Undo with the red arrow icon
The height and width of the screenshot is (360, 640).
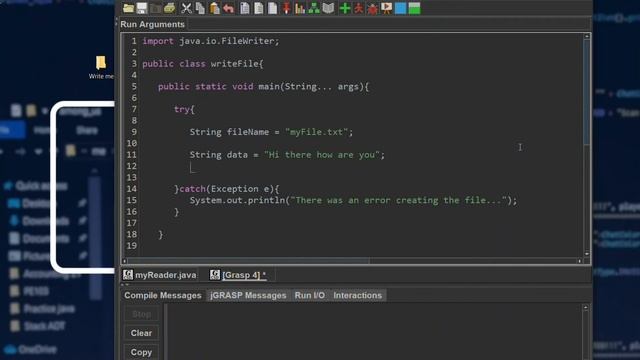click(229, 8)
